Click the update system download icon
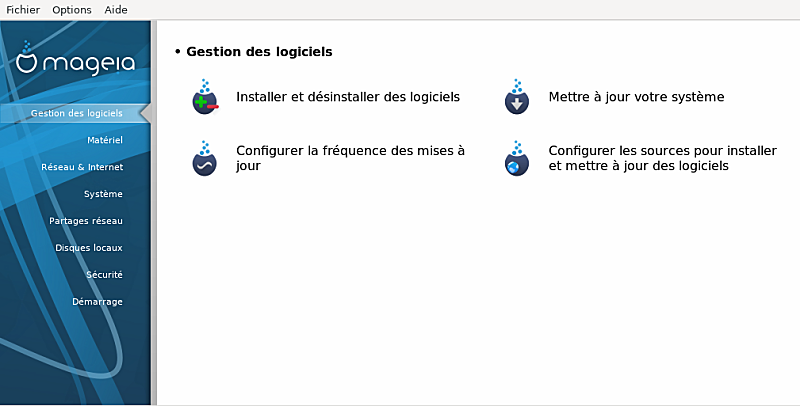Screen dimensions: 800x406 [516, 98]
